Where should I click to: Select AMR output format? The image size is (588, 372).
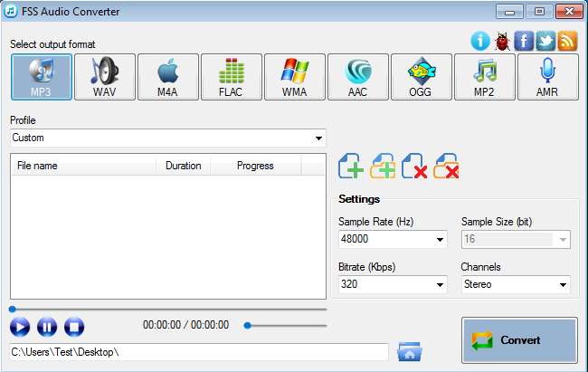(x=548, y=77)
